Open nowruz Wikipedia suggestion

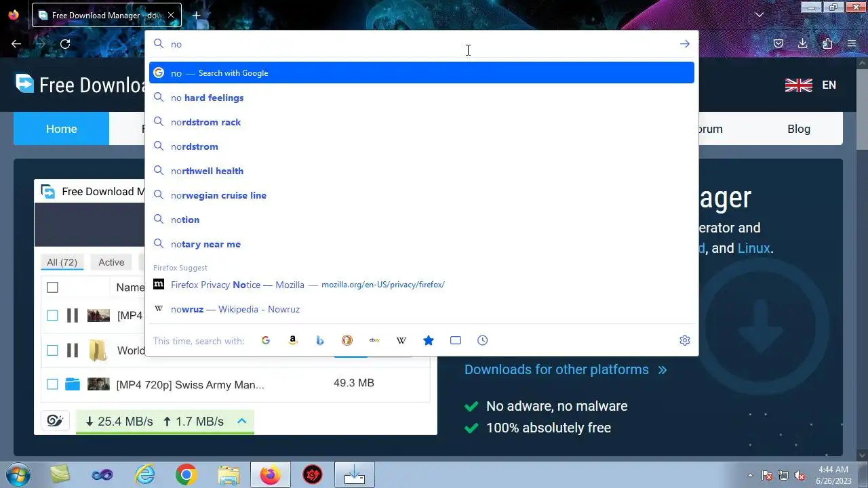tap(422, 309)
